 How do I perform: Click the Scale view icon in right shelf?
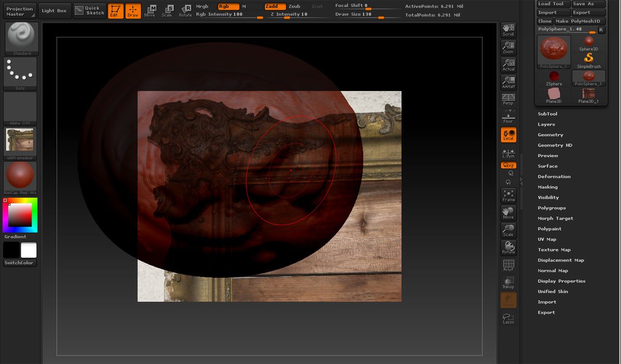tap(508, 230)
